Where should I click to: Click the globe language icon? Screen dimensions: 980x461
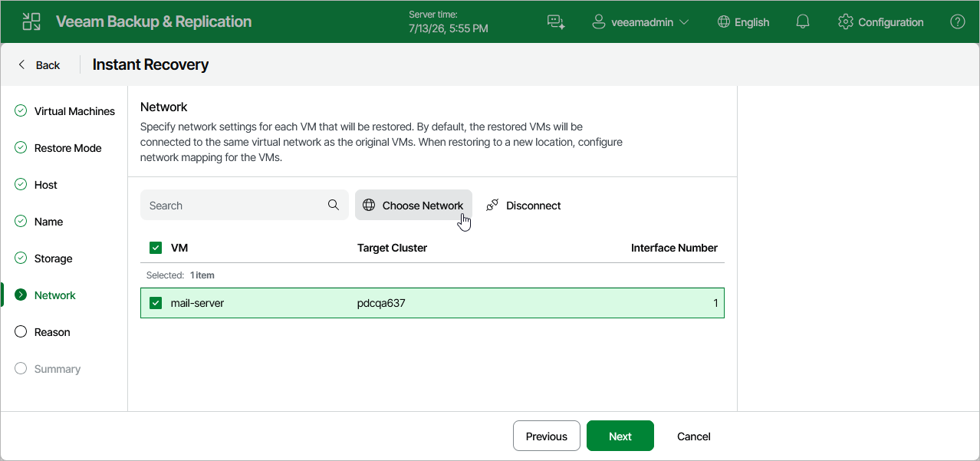tap(724, 22)
